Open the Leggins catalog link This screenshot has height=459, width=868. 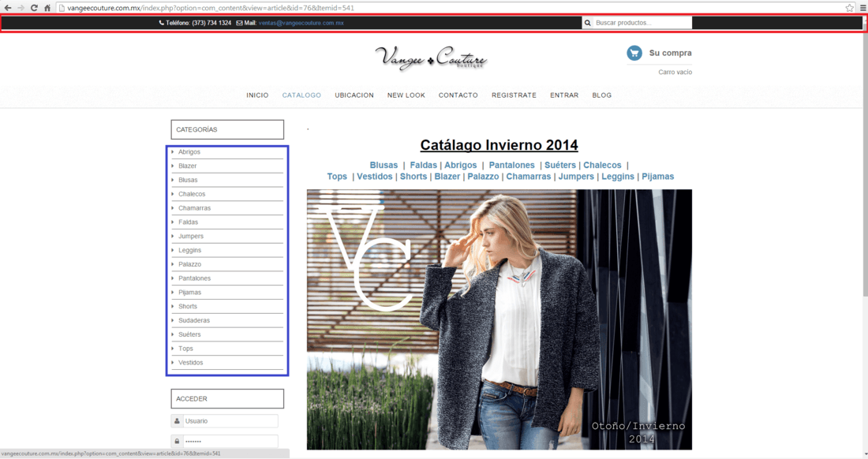point(618,177)
